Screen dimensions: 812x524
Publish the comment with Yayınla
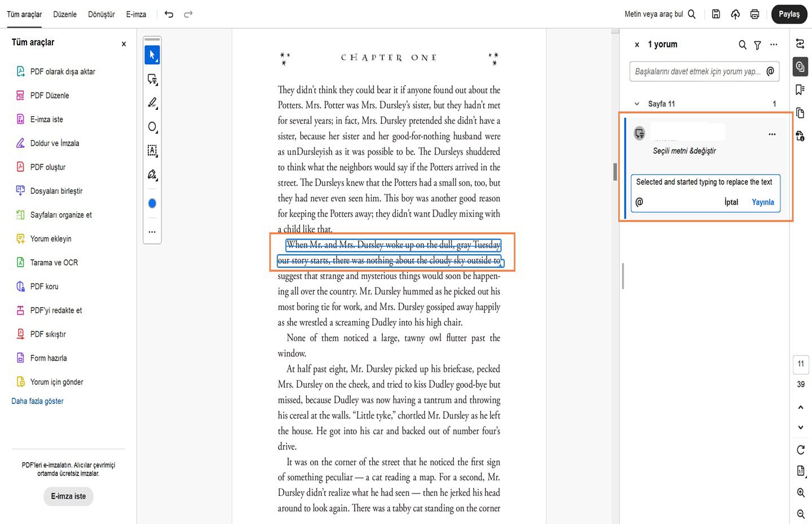(763, 202)
